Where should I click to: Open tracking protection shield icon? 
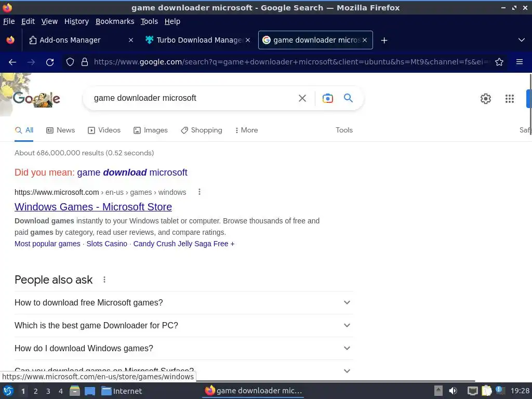(x=70, y=62)
